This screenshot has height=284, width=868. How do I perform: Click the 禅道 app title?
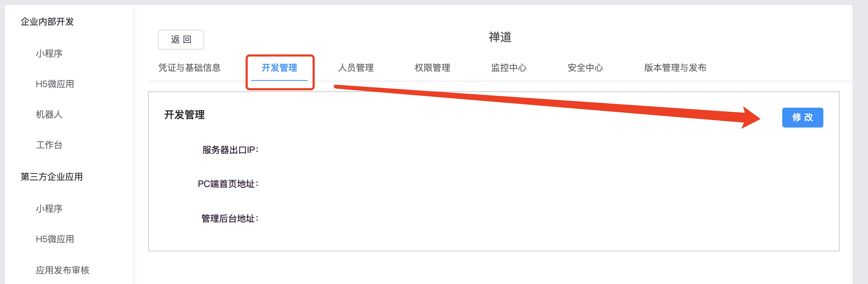(500, 37)
